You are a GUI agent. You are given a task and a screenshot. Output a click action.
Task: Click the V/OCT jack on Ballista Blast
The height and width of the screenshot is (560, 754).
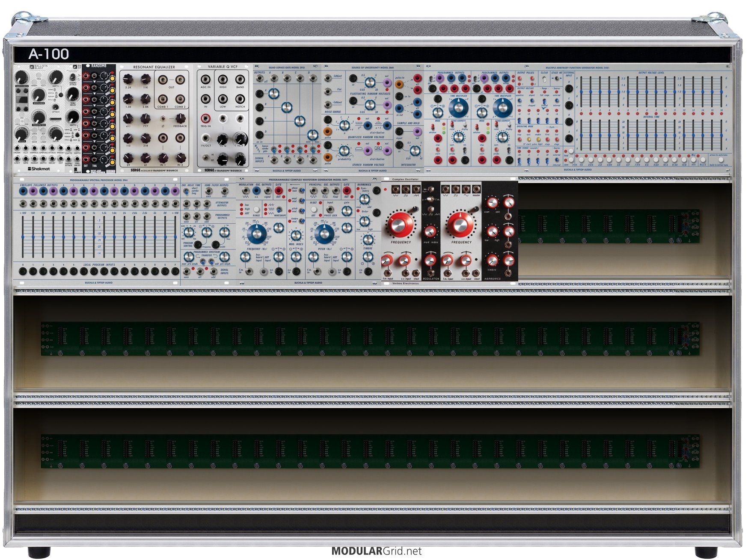[17, 159]
